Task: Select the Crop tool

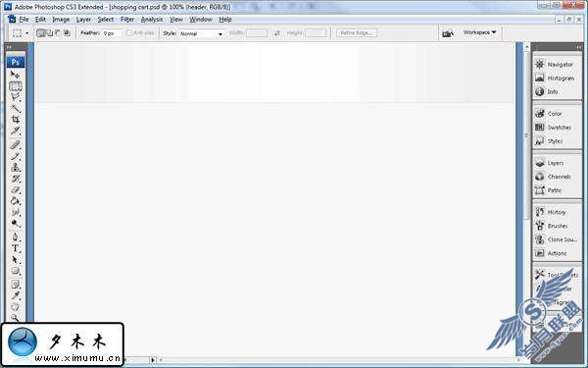Action: click(x=15, y=120)
